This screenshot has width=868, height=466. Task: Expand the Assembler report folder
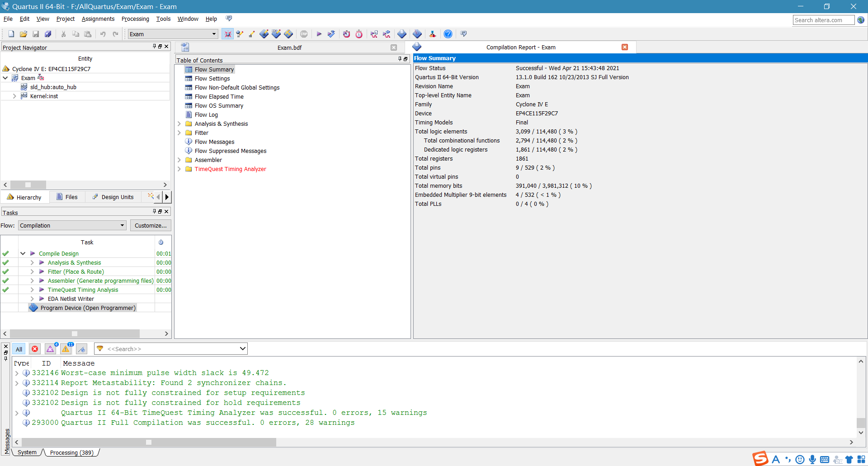[x=179, y=160]
